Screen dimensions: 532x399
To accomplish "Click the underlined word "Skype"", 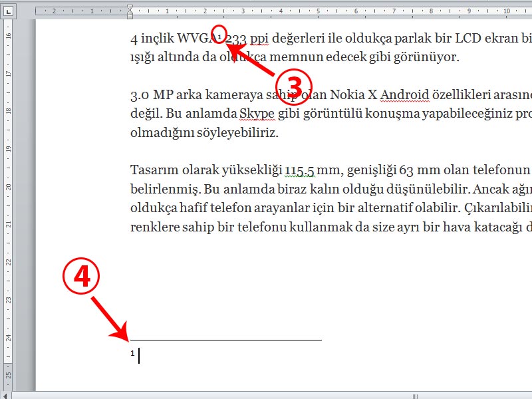I will [x=257, y=114].
